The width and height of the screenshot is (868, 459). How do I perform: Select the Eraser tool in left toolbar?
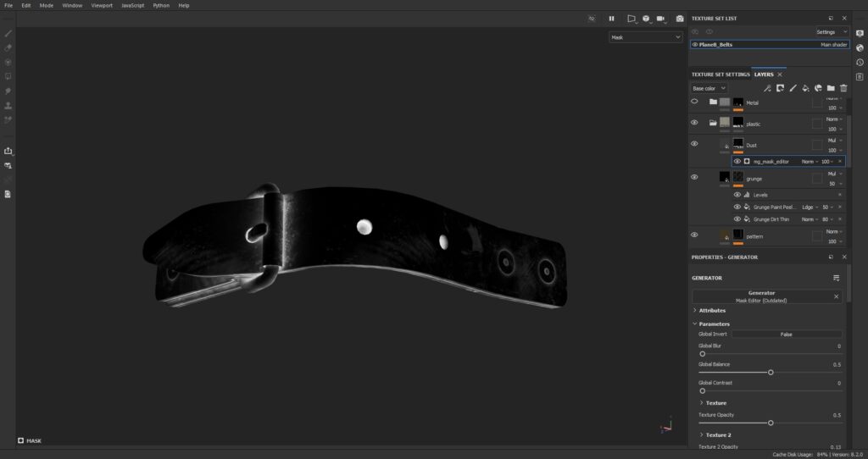click(8, 48)
